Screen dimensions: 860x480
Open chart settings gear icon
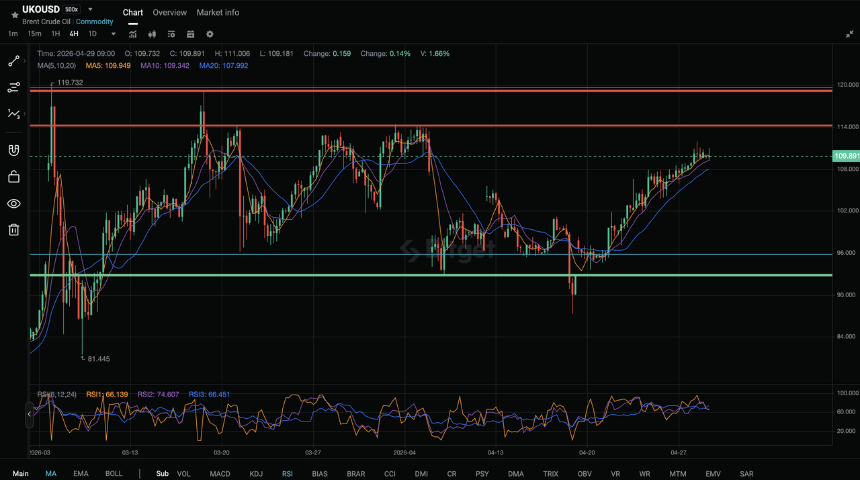pyautogui.click(x=210, y=34)
